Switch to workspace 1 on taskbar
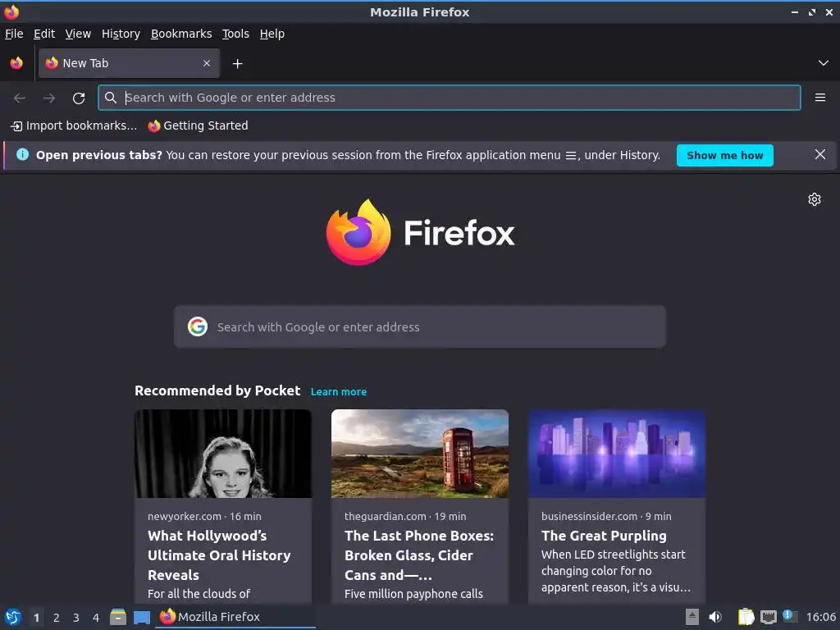The height and width of the screenshot is (630, 840). click(36, 618)
